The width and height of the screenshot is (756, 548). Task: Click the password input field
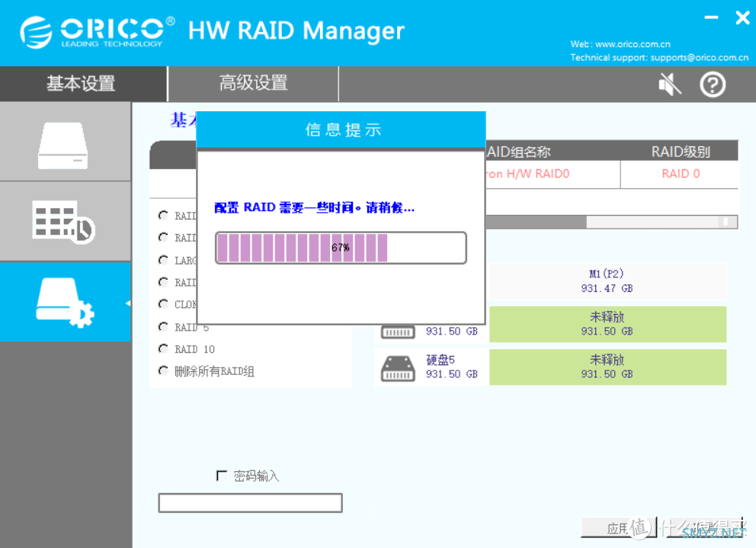coord(250,503)
